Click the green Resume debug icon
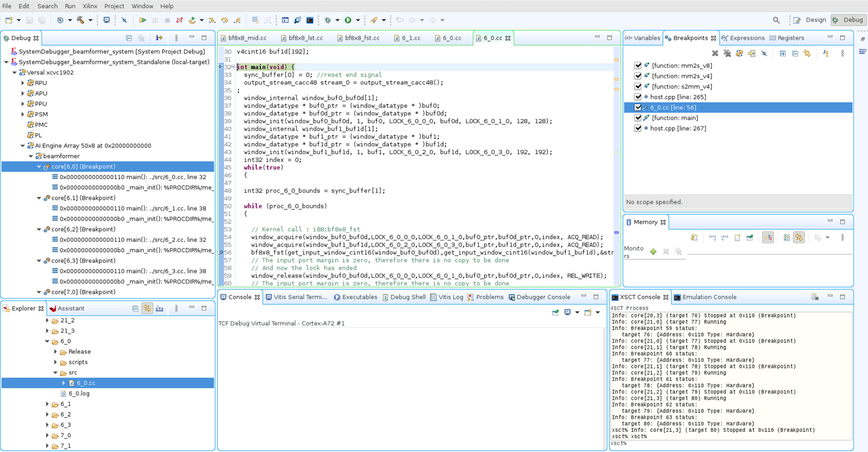This screenshot has height=452, width=868. (x=143, y=20)
